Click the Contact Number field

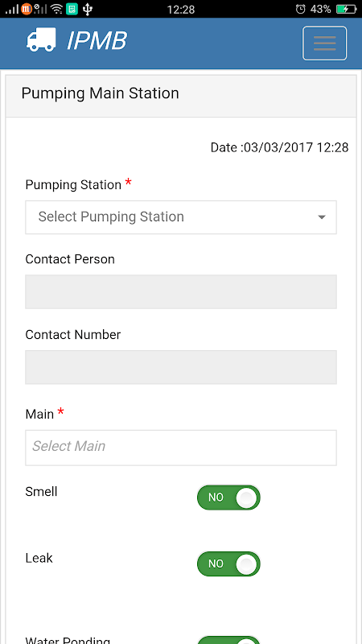point(181,367)
